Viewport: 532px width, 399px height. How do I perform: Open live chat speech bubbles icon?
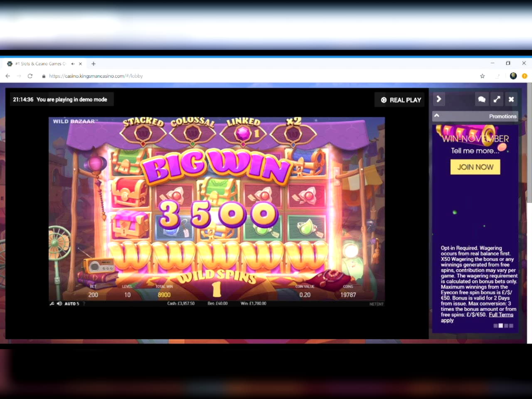482,99
